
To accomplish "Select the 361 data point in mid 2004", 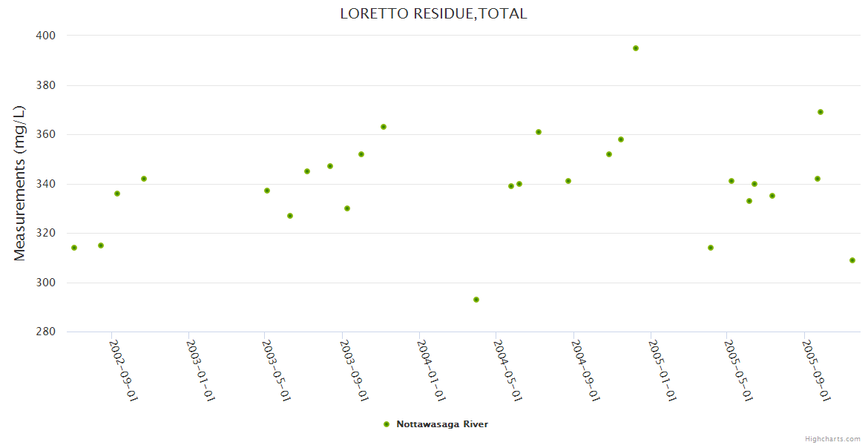I will 539,132.
